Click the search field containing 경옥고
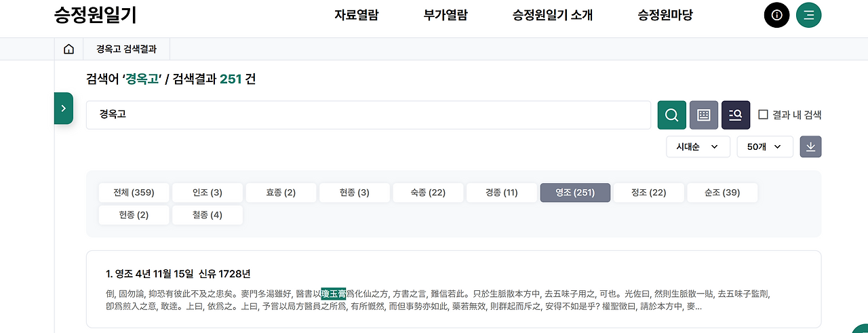Viewport: 868px width, 333px height. click(x=368, y=115)
